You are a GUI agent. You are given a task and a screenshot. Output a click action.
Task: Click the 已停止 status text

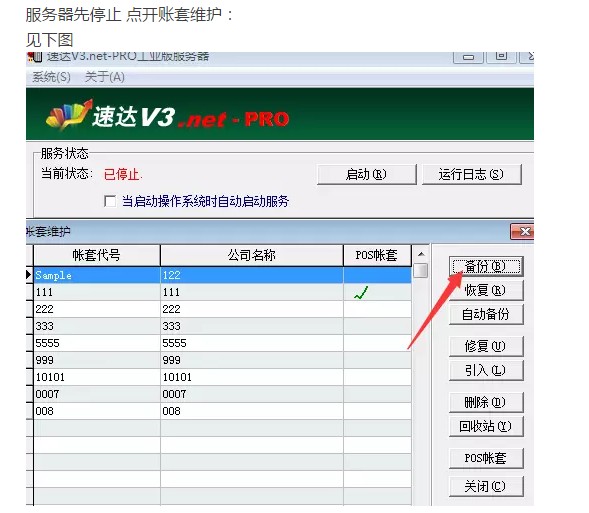pos(123,175)
